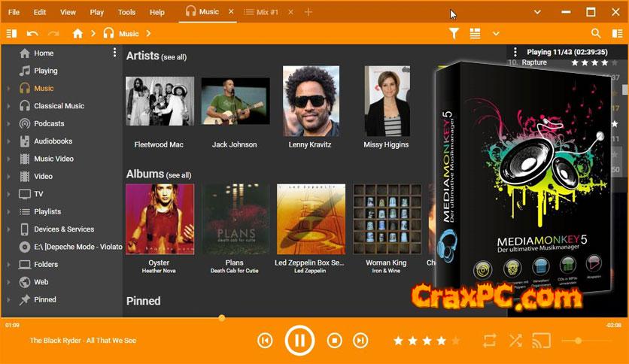Expand the Podcasts tree node
629x364 pixels.
(x=8, y=123)
